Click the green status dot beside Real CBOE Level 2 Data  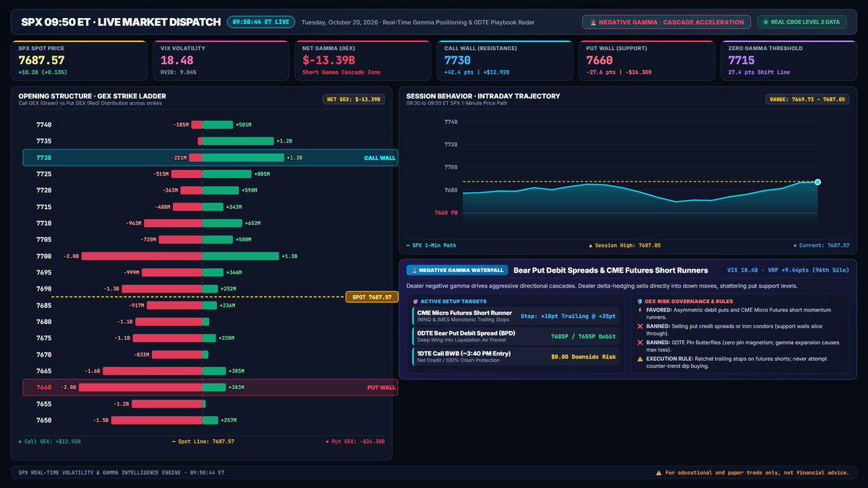click(765, 22)
